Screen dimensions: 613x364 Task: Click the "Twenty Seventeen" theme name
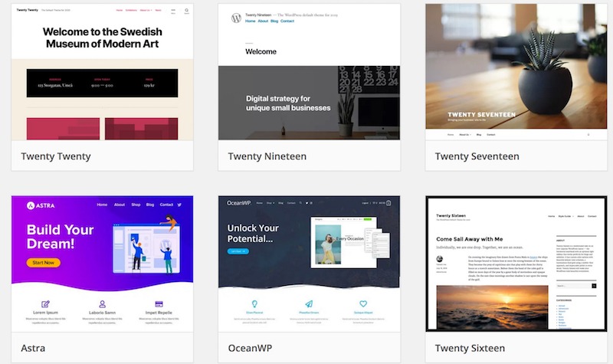[477, 156]
